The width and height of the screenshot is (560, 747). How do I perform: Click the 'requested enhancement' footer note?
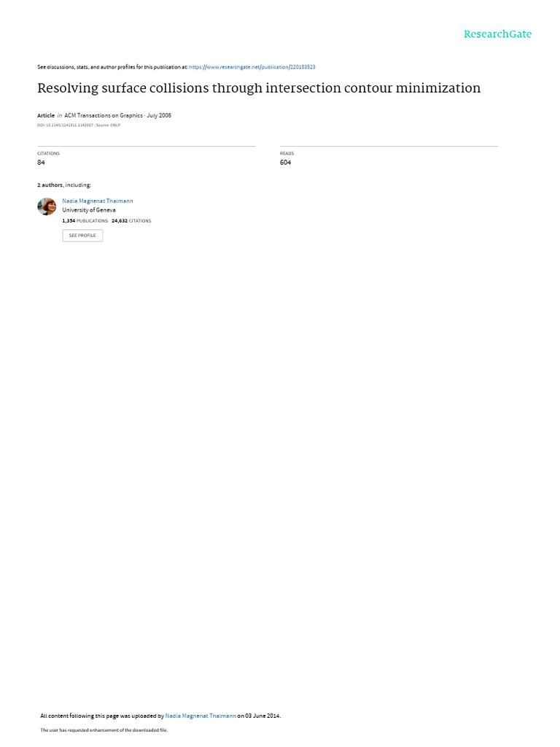coord(104,729)
